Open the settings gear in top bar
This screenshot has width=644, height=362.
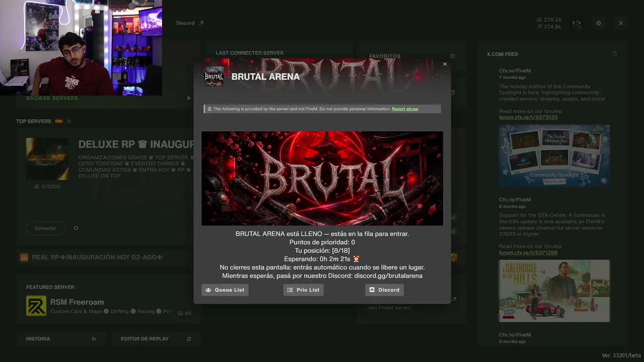(x=599, y=23)
